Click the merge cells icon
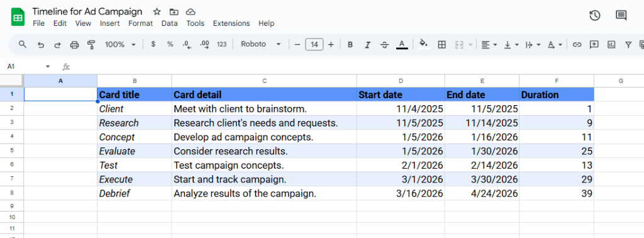The width and height of the screenshot is (644, 238). click(460, 45)
